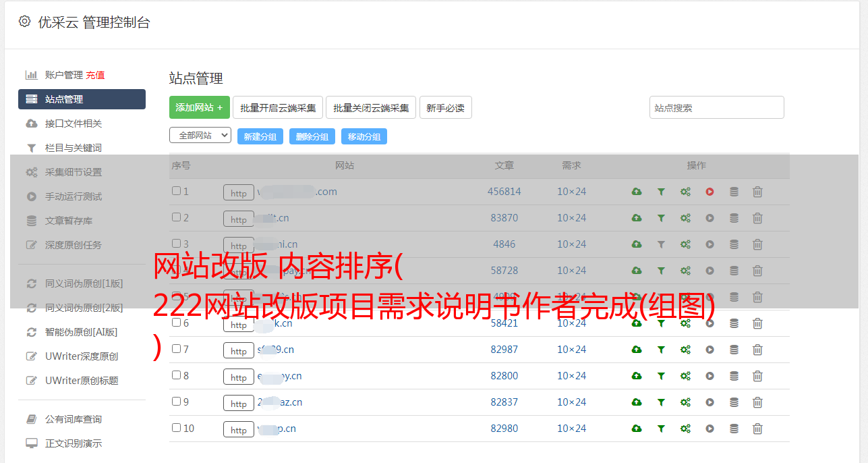
Task: Click the gear icon beside 优采云 管理控制台 title
Action: 25,22
